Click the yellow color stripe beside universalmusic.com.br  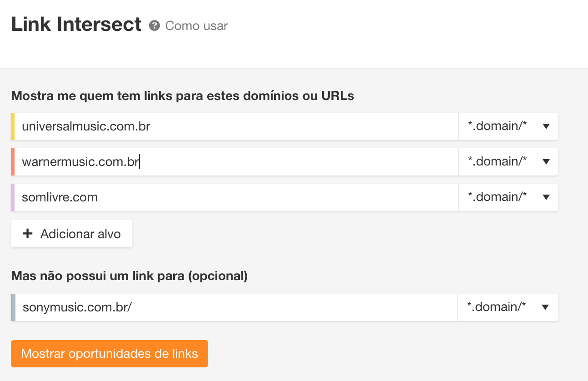[x=12, y=126]
